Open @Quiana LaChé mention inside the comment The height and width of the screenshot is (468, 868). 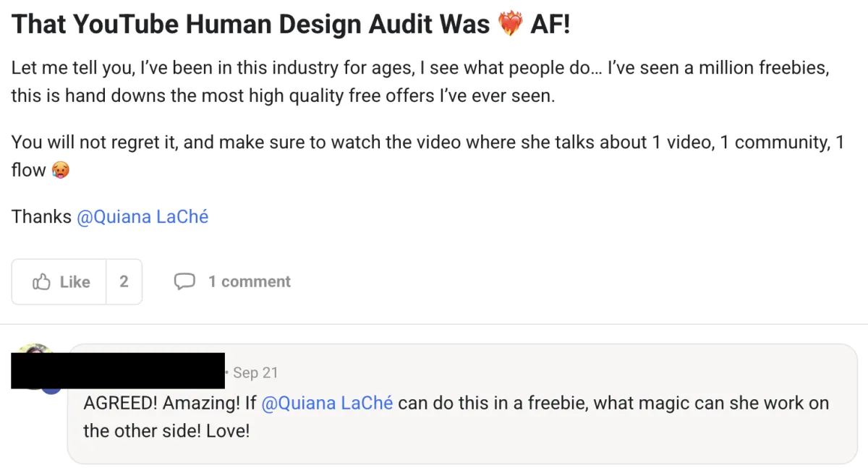pos(327,403)
